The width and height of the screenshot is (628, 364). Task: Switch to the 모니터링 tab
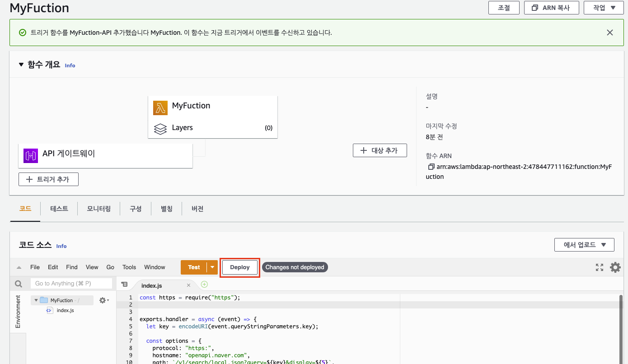click(99, 209)
